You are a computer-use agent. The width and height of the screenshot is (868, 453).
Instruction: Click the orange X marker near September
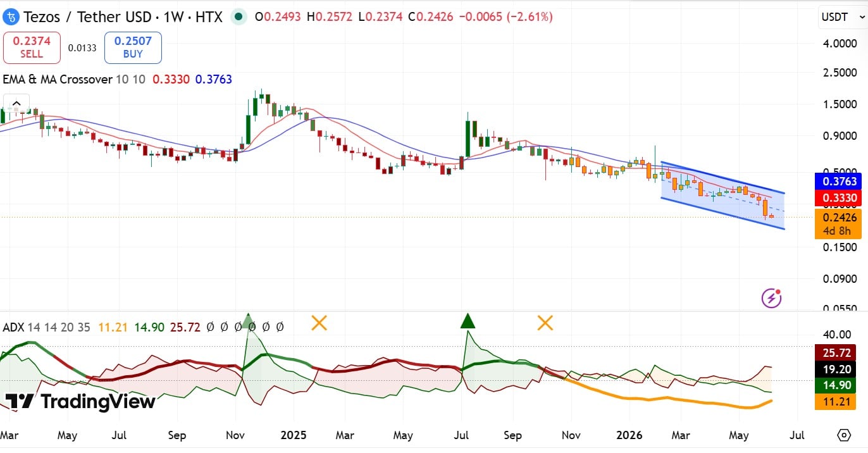(545, 323)
